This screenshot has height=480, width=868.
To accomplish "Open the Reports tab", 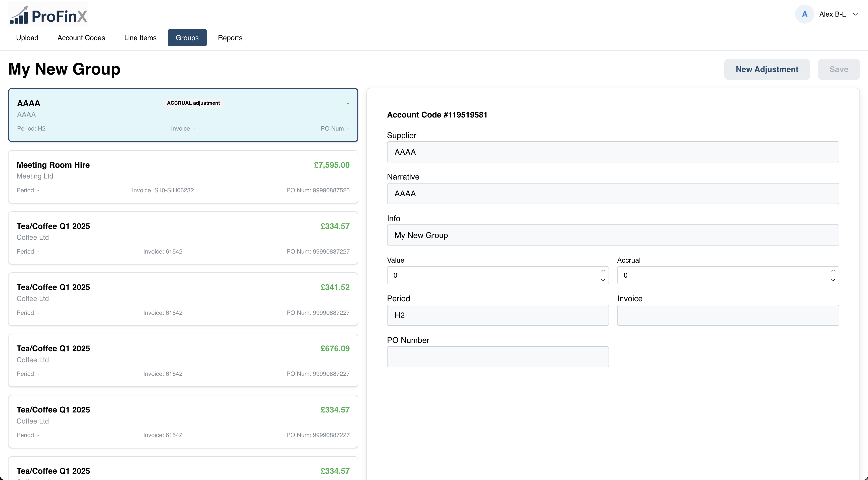I will (x=230, y=38).
